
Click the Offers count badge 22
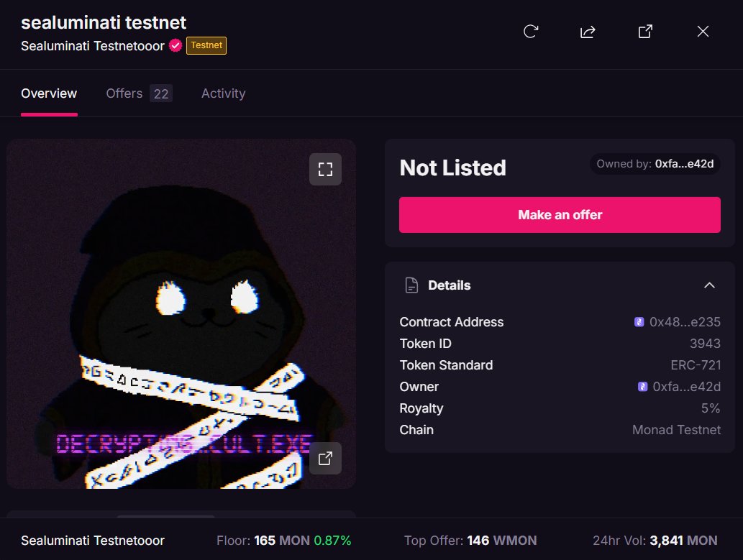pyautogui.click(x=161, y=93)
